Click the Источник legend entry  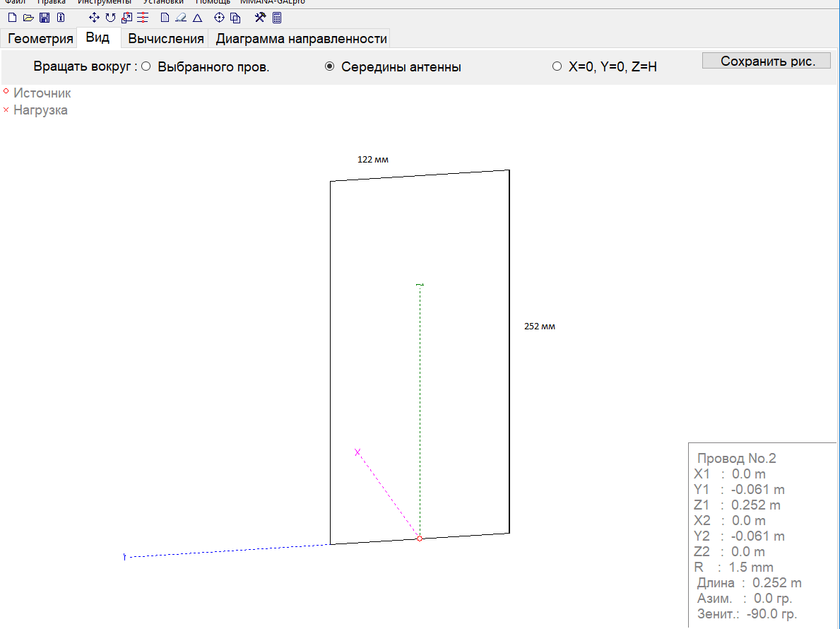(x=37, y=93)
